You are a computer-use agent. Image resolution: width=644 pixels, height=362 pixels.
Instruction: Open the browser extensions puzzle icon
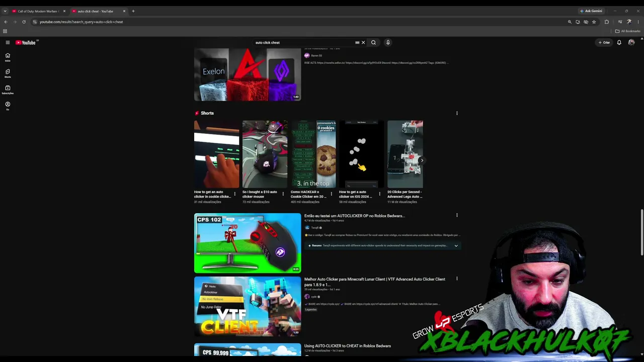(607, 22)
